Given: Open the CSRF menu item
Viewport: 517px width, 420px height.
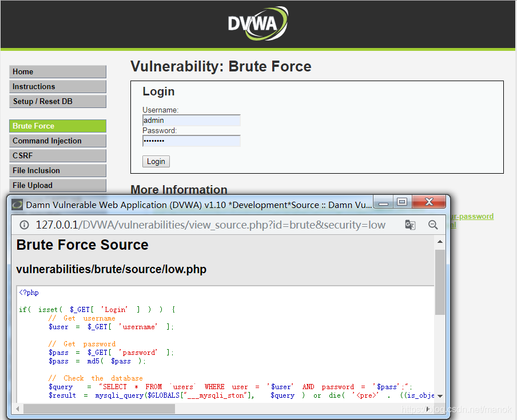Looking at the screenshot, I should [x=58, y=156].
